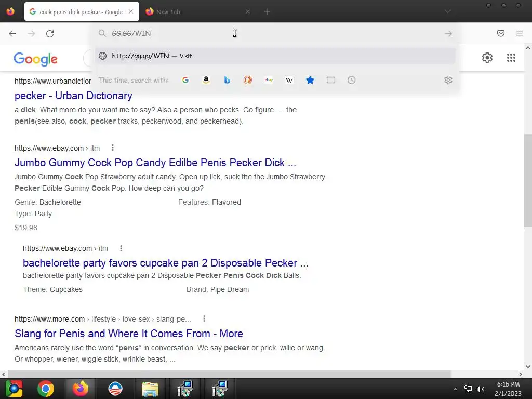Search this time with Google icon
This screenshot has height=399, width=532.
(x=185, y=80)
